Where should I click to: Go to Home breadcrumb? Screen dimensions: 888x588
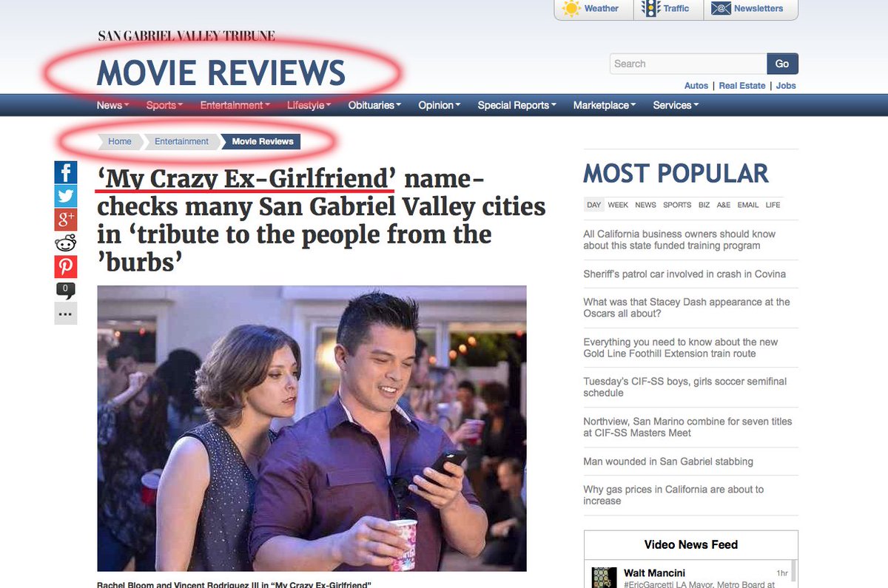119,141
